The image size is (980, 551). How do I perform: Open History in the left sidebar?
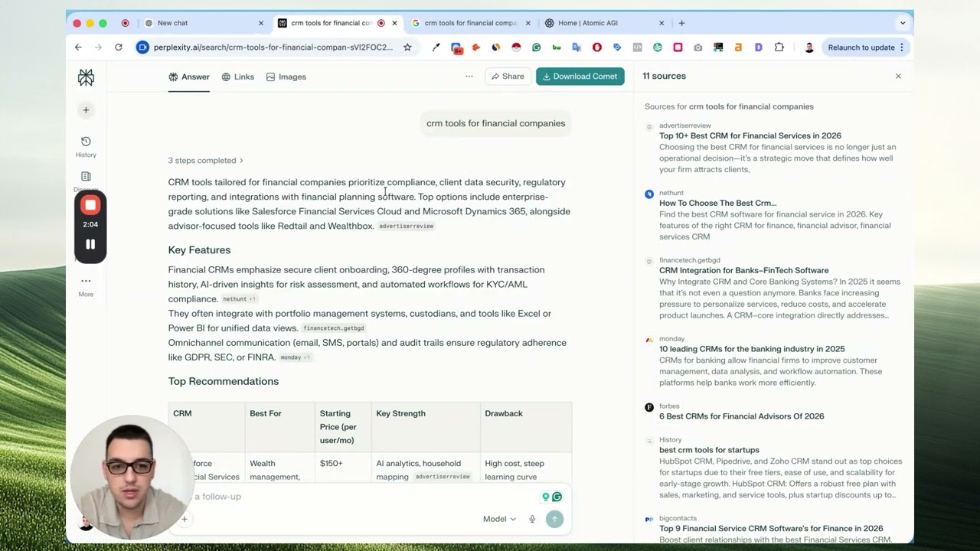coord(86,146)
